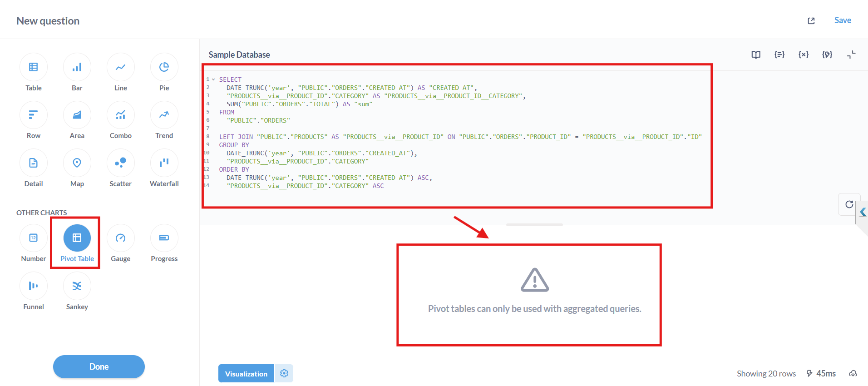
Task: Grab the editor resize handle bar
Action: 534,225
